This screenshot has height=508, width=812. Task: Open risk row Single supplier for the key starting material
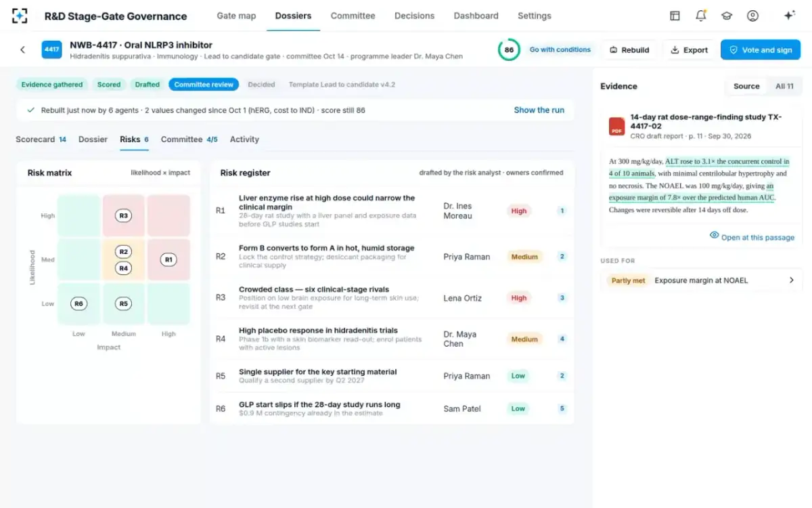392,376
